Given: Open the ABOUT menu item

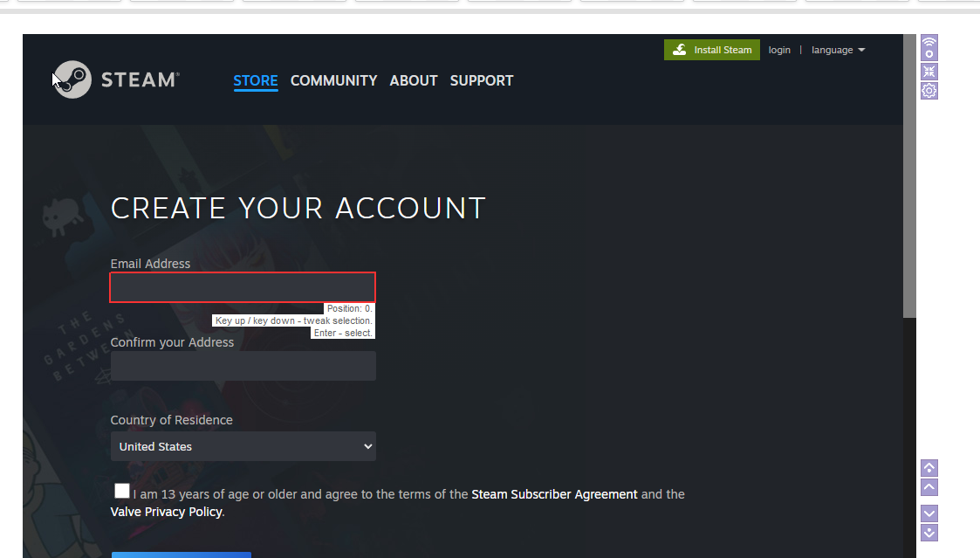Looking at the screenshot, I should [414, 80].
